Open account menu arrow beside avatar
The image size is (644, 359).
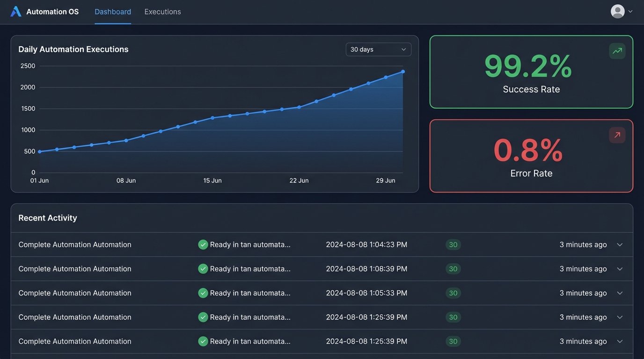pyautogui.click(x=630, y=12)
